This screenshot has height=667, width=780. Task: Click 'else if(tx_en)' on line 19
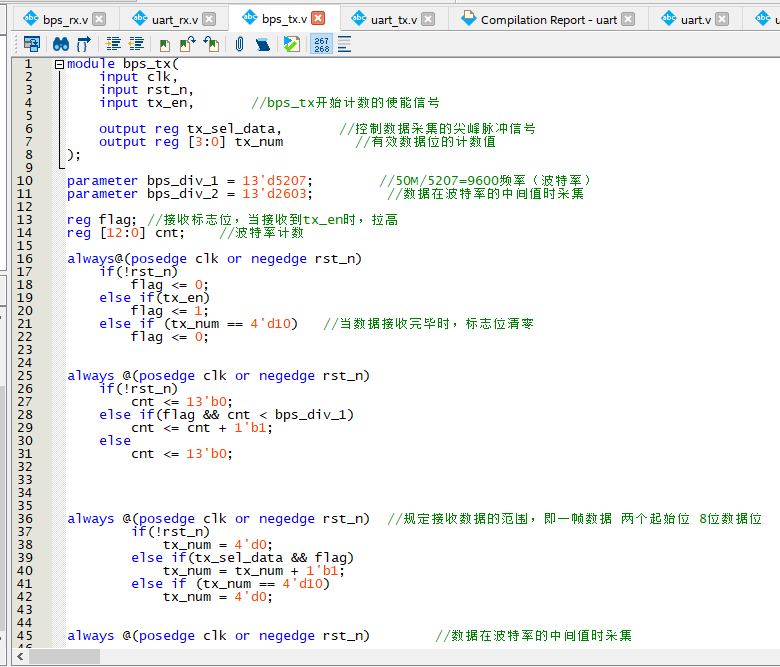pyautogui.click(x=154, y=297)
